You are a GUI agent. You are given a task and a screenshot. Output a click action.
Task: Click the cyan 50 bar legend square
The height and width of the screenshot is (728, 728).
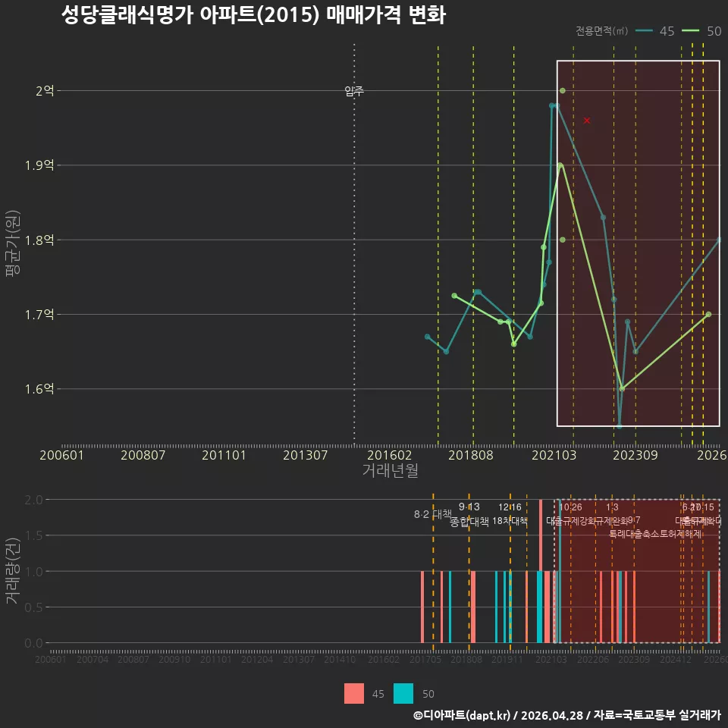[403, 694]
